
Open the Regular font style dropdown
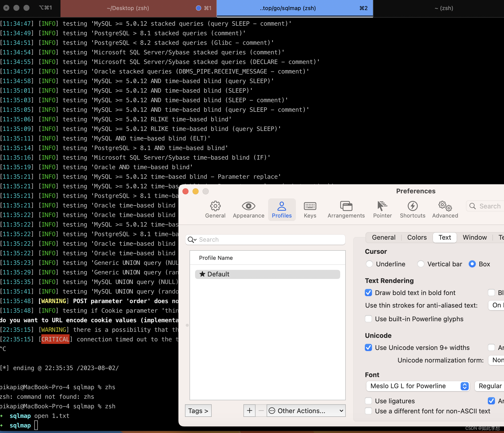[x=489, y=386]
